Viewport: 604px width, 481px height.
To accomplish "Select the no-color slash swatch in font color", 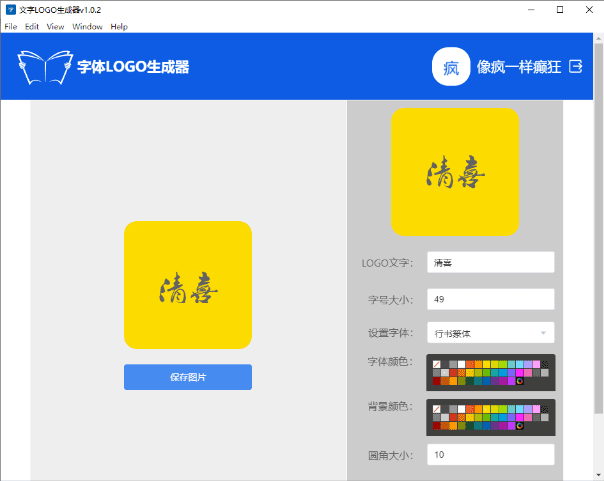I will pyautogui.click(x=436, y=364).
